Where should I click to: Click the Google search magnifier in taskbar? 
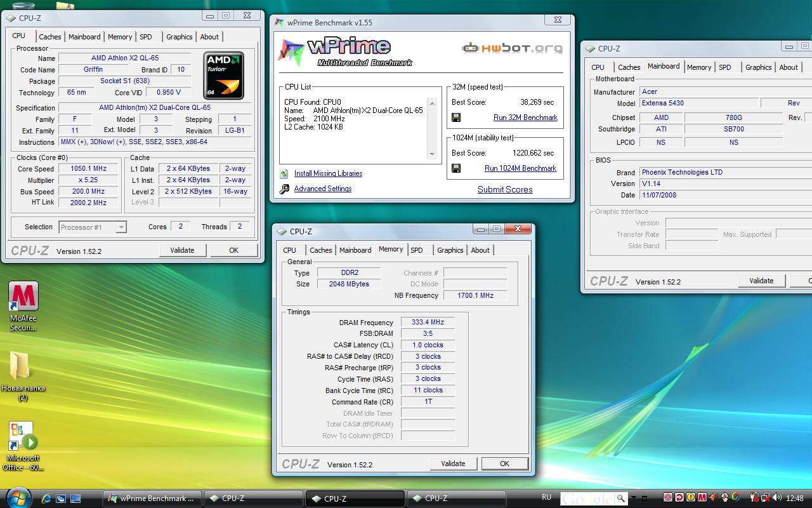[621, 498]
